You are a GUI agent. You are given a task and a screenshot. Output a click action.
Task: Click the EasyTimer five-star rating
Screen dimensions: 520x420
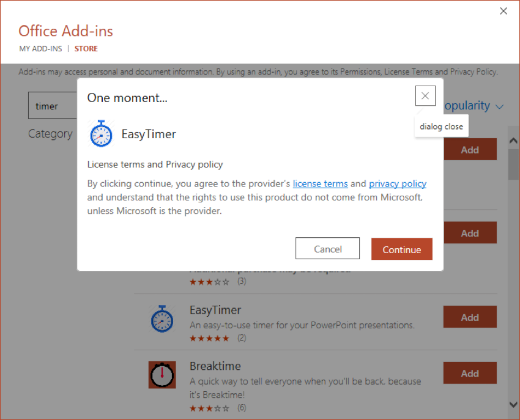click(x=209, y=338)
